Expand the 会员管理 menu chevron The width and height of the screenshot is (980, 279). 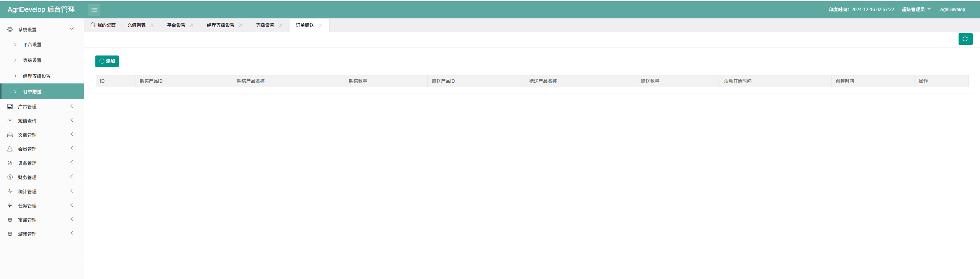pyautogui.click(x=72, y=148)
